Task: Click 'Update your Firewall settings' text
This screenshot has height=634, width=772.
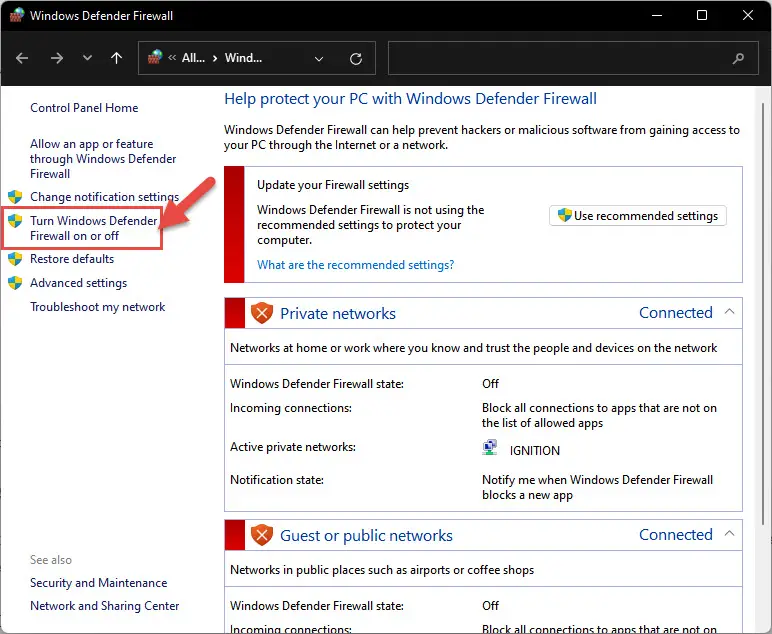Action: [x=333, y=185]
